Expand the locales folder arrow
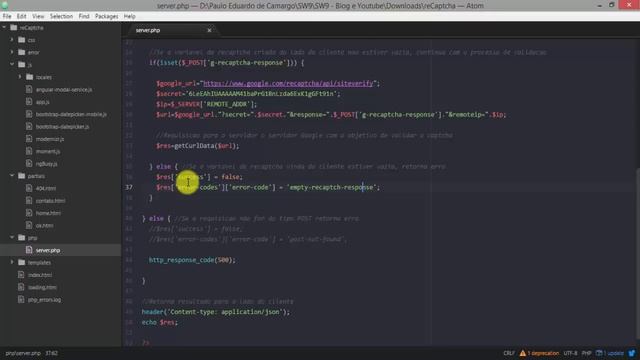 point(20,77)
